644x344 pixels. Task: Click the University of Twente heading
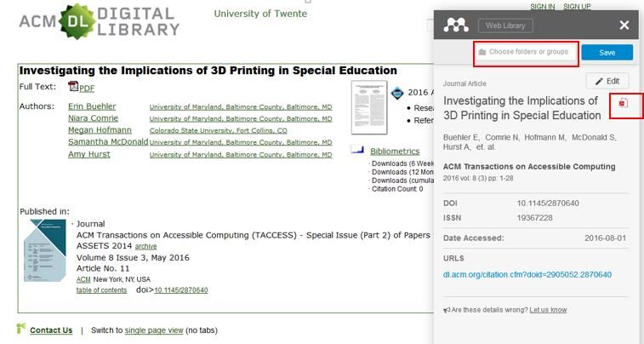click(x=260, y=14)
